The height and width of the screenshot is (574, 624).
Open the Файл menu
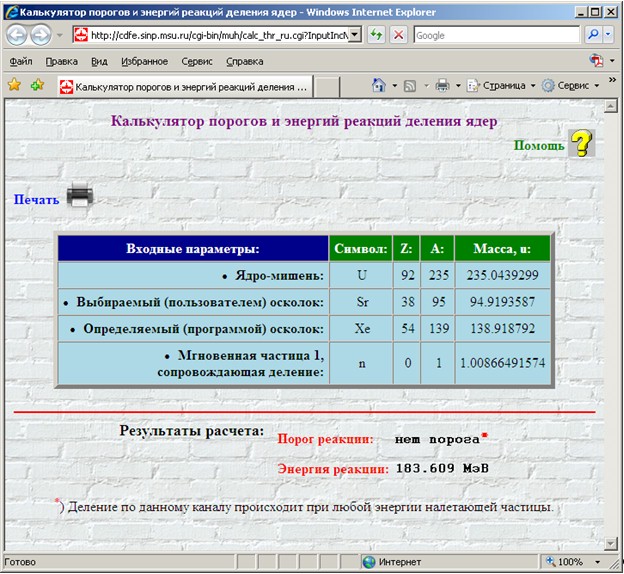[x=21, y=61]
